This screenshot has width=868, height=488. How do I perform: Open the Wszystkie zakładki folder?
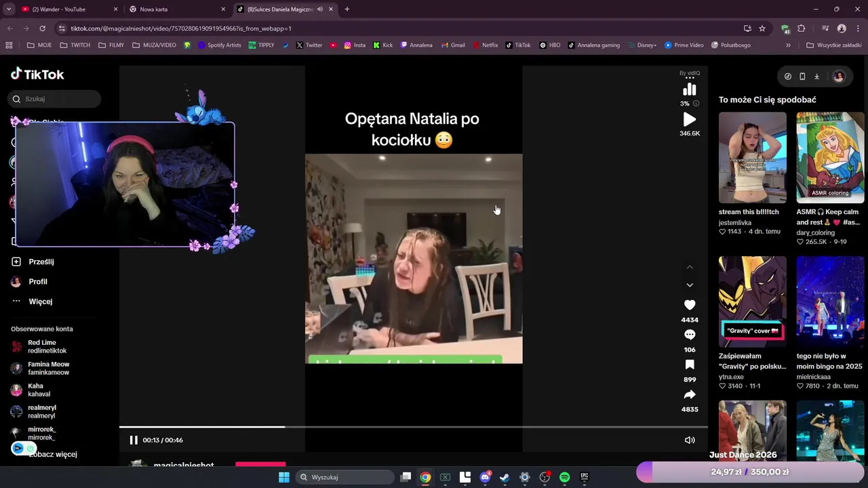click(x=833, y=45)
